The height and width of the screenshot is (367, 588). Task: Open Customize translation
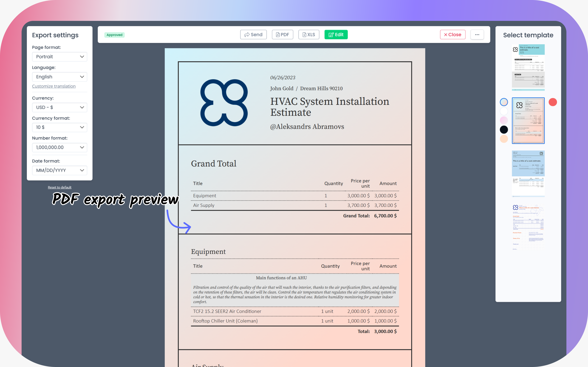coord(54,86)
